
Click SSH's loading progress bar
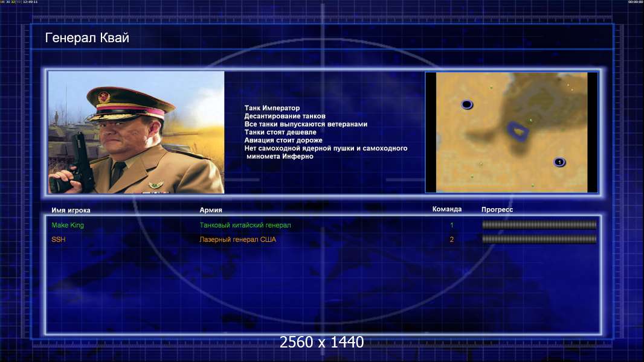539,239
